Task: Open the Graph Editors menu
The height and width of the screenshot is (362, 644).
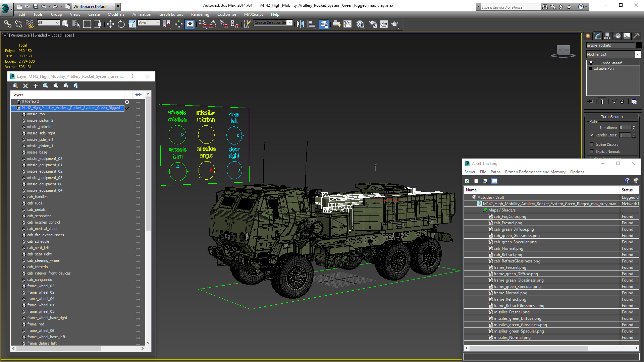Action: pyautogui.click(x=171, y=14)
